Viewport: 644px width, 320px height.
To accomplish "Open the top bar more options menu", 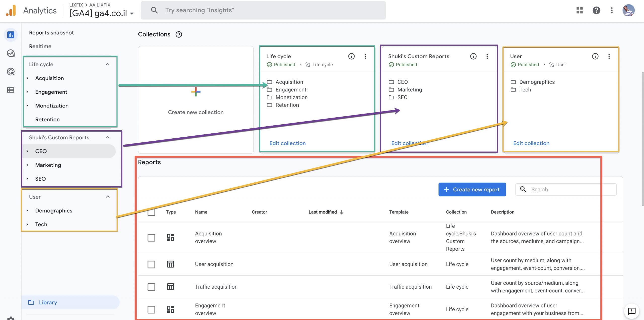I will click(x=612, y=10).
